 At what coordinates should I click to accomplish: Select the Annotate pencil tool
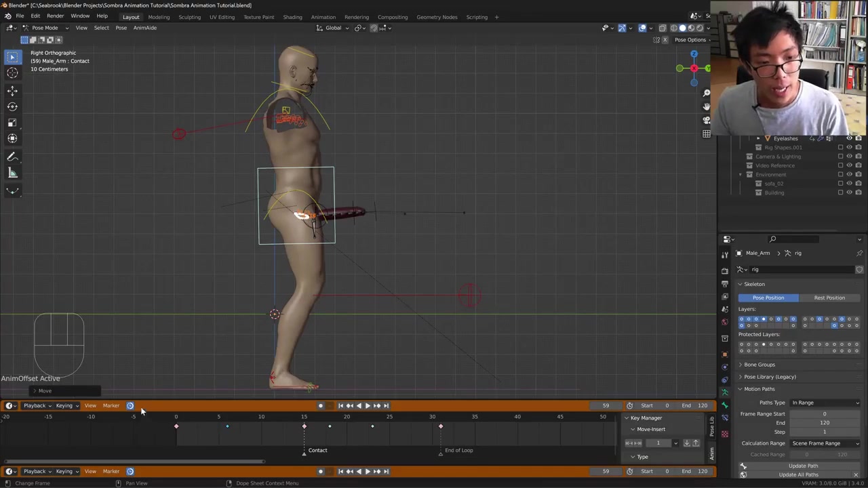coord(12,157)
